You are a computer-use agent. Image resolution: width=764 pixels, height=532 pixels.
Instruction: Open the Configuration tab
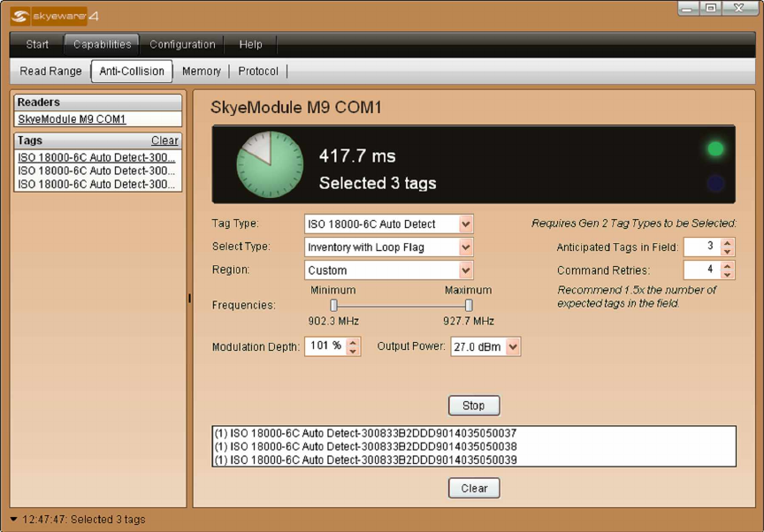182,44
